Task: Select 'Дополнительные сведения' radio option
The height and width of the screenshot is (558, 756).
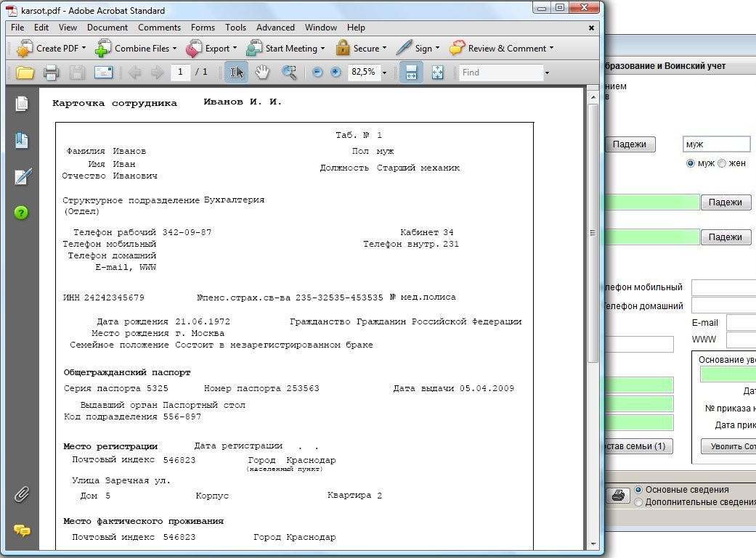Action: (x=639, y=502)
